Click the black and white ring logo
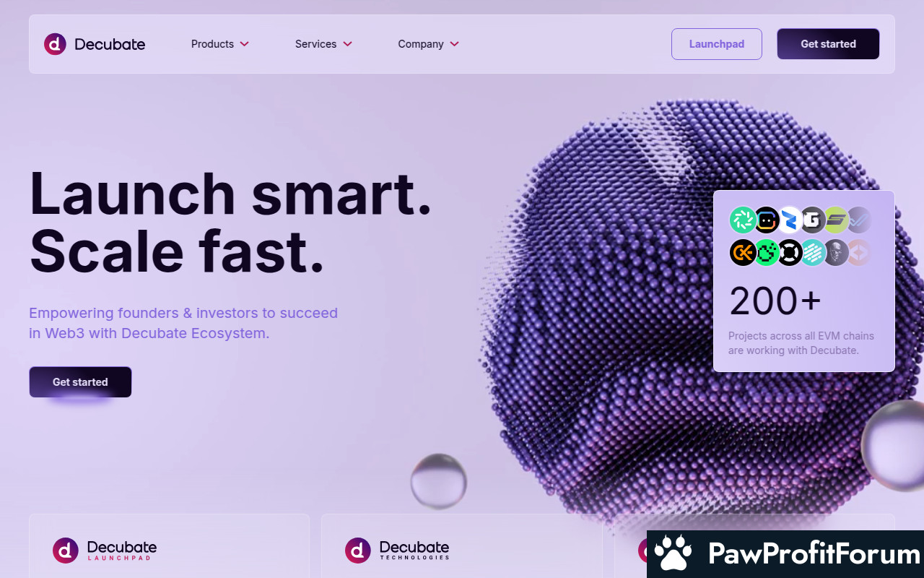 click(790, 252)
